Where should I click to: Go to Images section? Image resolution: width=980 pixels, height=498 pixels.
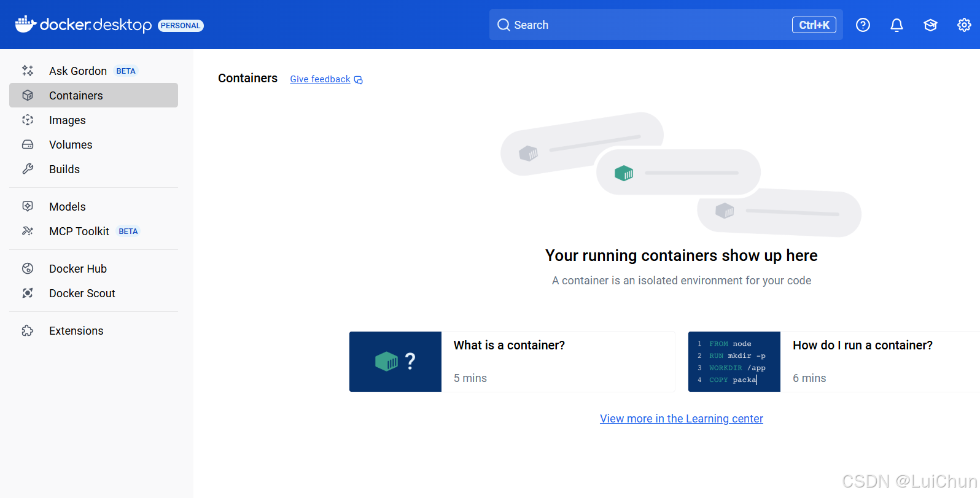click(x=93, y=120)
